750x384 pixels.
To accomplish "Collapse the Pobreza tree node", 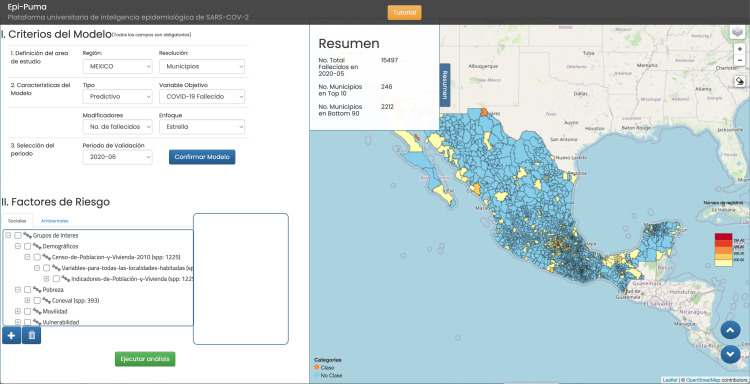I will coord(18,290).
